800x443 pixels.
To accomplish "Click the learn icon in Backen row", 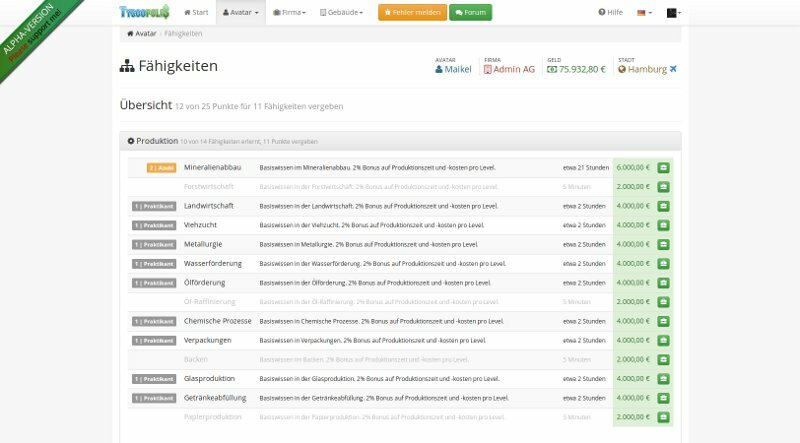I will [x=663, y=359].
